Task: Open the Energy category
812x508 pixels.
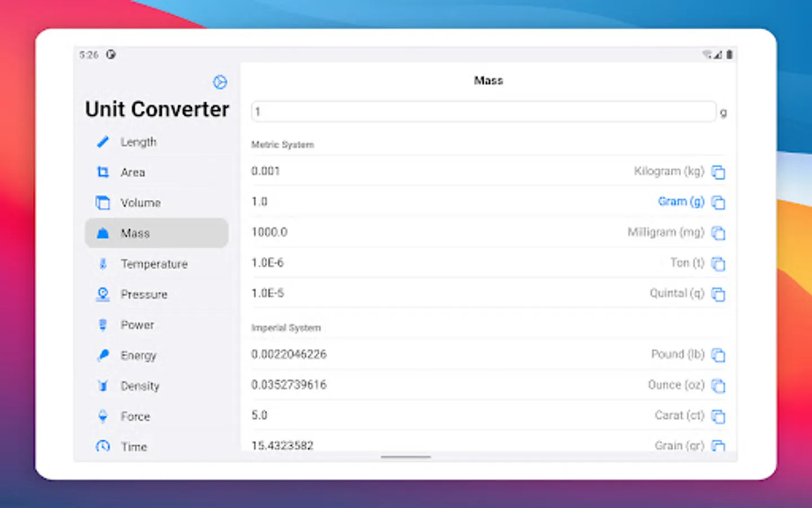Action: click(157, 355)
